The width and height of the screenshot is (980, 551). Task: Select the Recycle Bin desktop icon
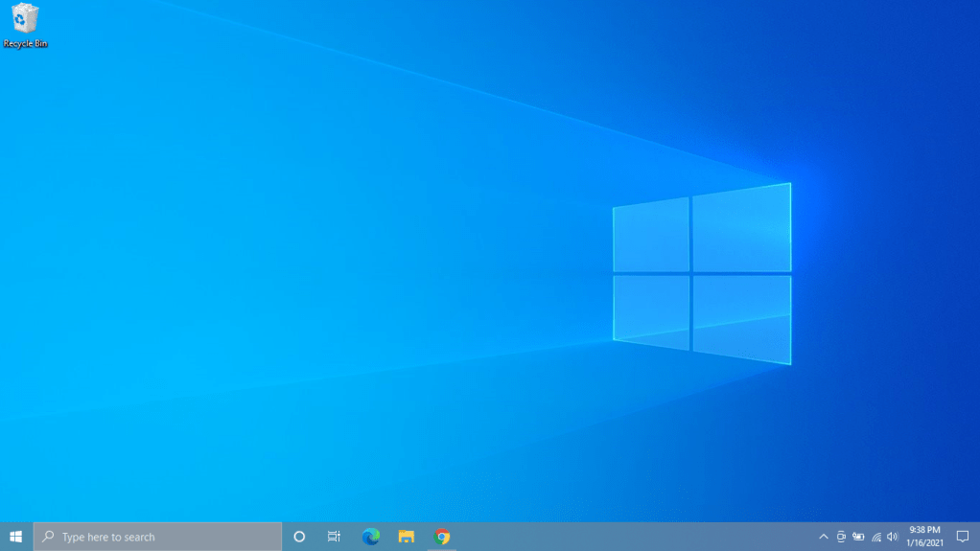tap(25, 24)
